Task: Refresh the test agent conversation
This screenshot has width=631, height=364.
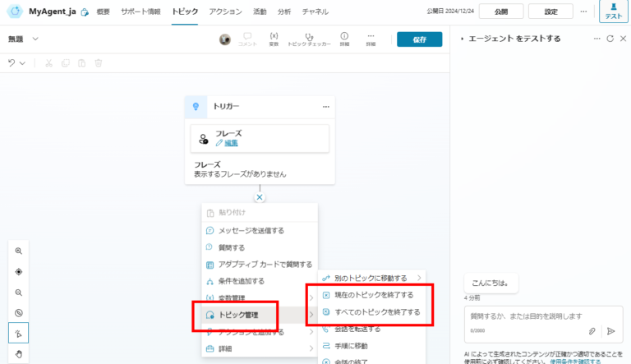Action: [x=610, y=39]
